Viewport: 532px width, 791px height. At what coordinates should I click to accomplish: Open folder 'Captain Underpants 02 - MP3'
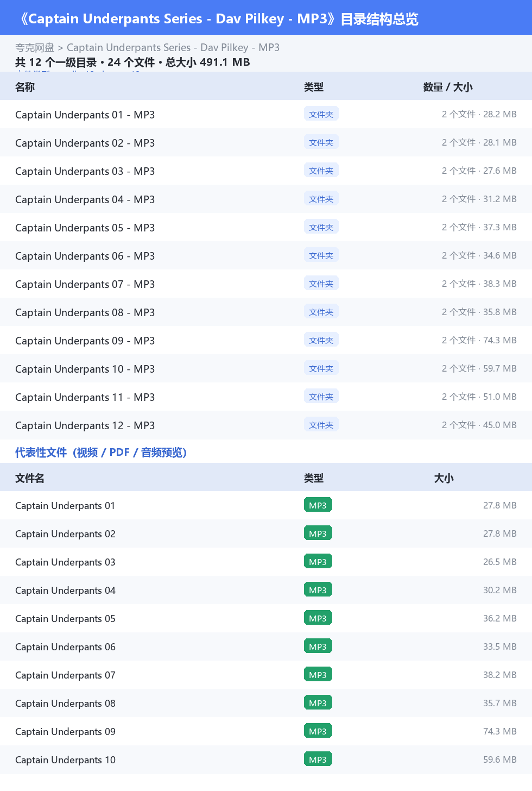85,143
